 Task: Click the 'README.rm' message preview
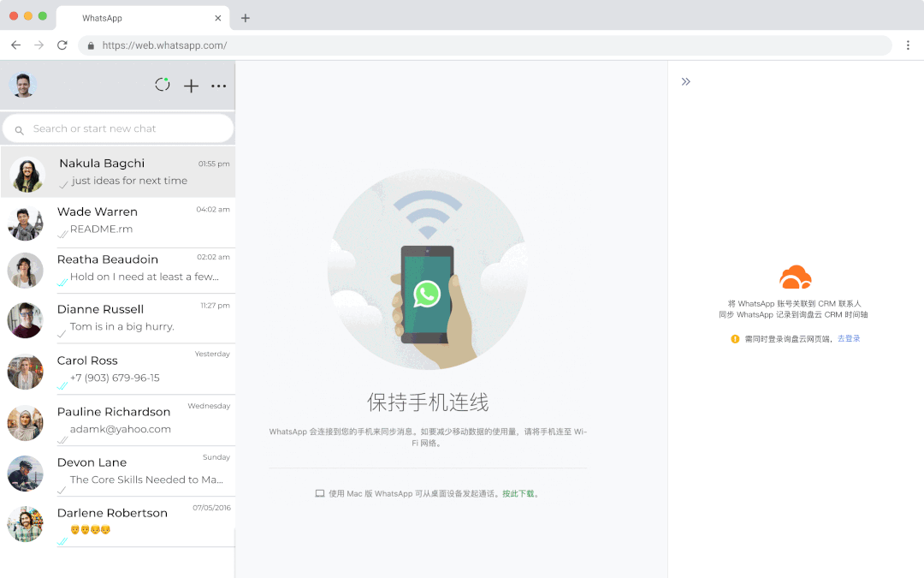(101, 229)
